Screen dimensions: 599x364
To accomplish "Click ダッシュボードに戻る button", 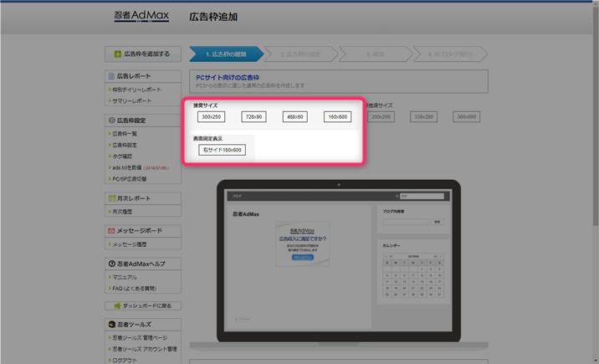I will 143,305.
